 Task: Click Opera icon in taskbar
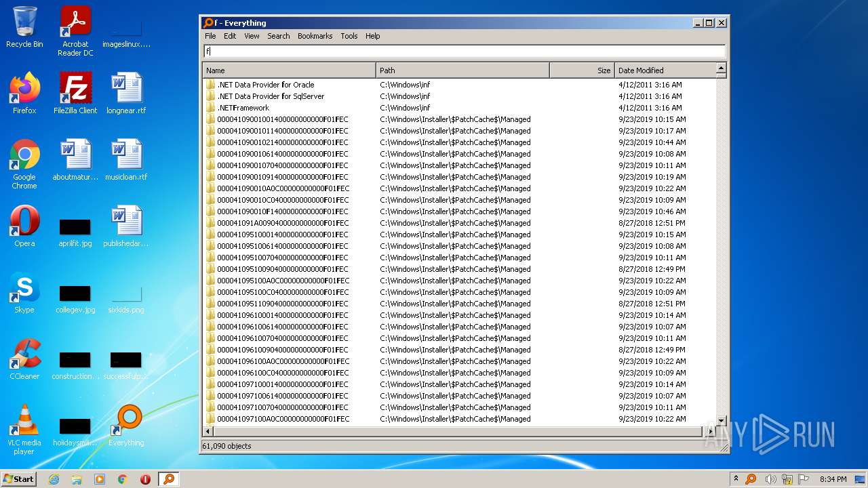pos(145,479)
